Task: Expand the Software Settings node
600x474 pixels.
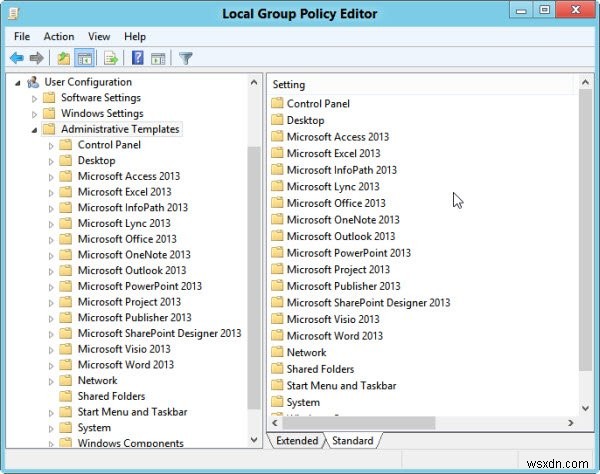Action: point(34,99)
